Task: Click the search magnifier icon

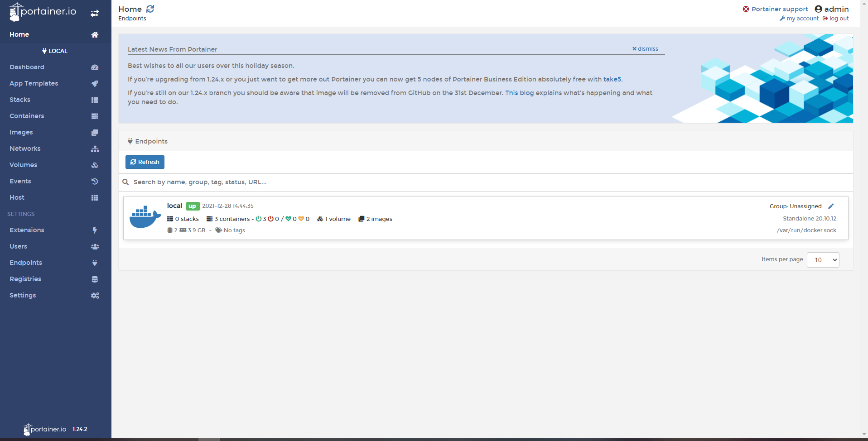Action: click(125, 182)
